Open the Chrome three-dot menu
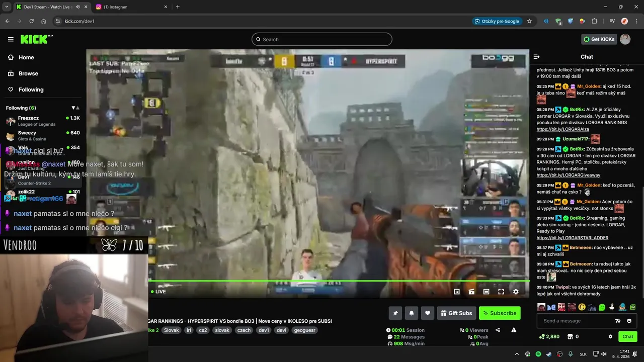Image resolution: width=644 pixels, height=362 pixels. pos(636,21)
